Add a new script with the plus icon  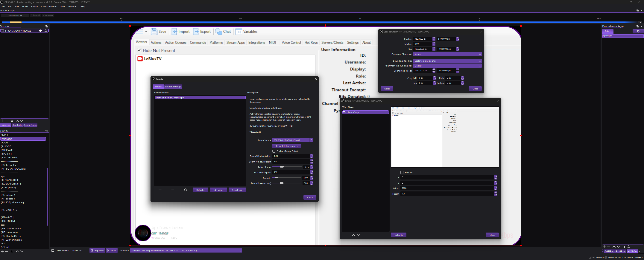coord(160,190)
